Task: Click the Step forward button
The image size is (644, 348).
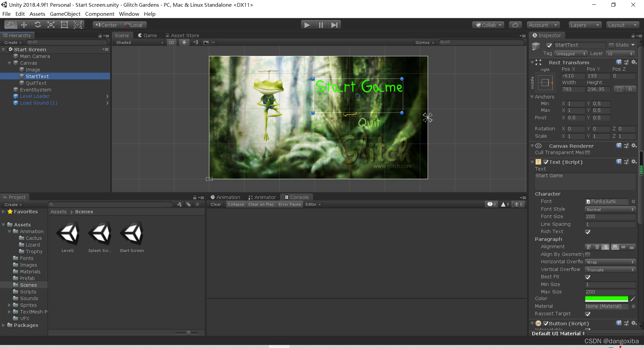Action: [x=334, y=25]
